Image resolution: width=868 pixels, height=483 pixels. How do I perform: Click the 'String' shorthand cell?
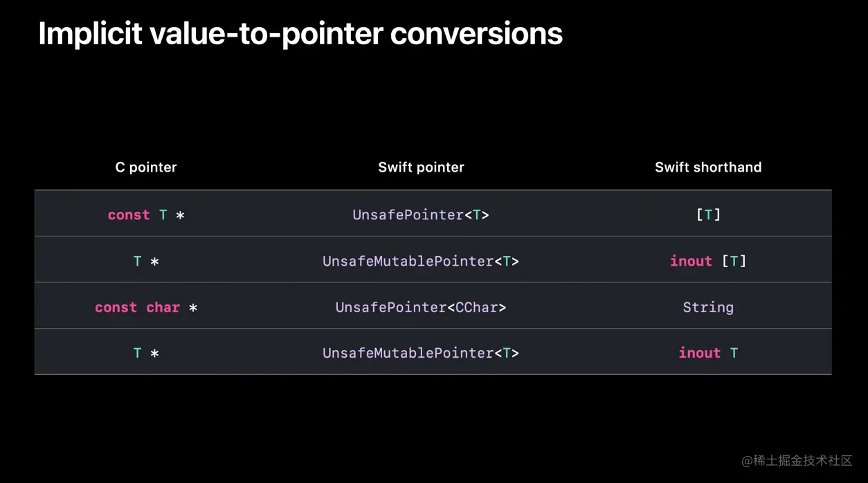click(708, 307)
